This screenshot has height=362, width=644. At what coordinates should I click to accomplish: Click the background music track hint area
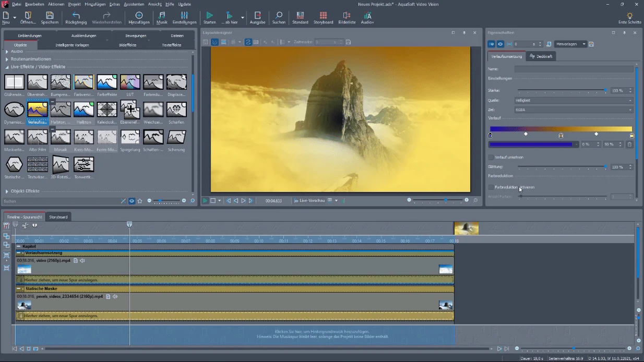234,334
